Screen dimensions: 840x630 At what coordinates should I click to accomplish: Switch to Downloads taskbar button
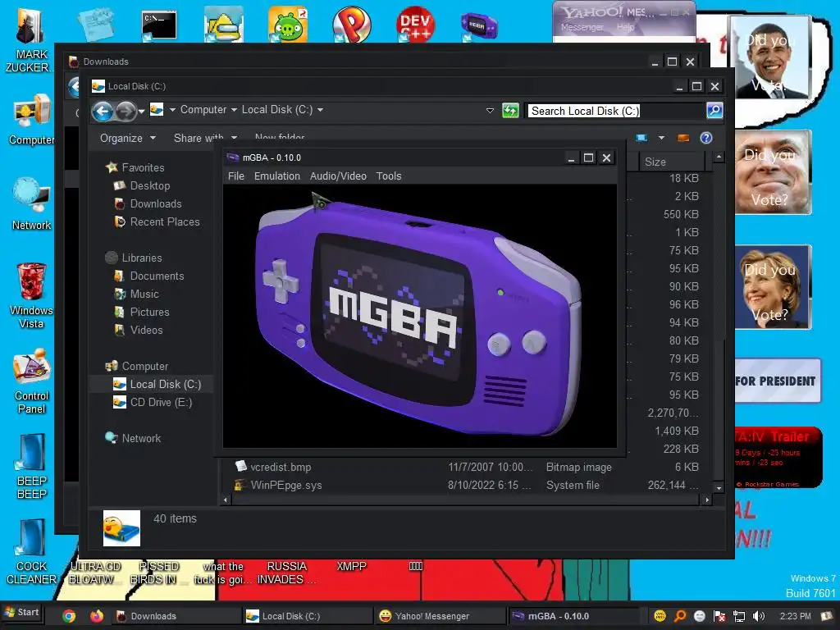click(176, 616)
